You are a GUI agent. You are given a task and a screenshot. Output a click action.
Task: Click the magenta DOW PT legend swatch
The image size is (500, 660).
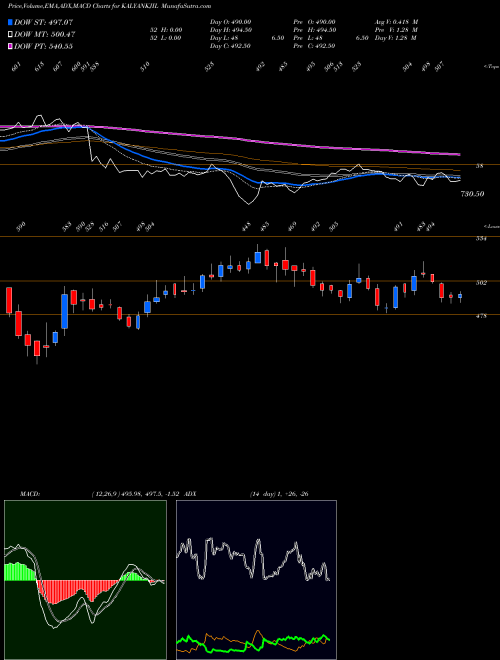pos(10,46)
